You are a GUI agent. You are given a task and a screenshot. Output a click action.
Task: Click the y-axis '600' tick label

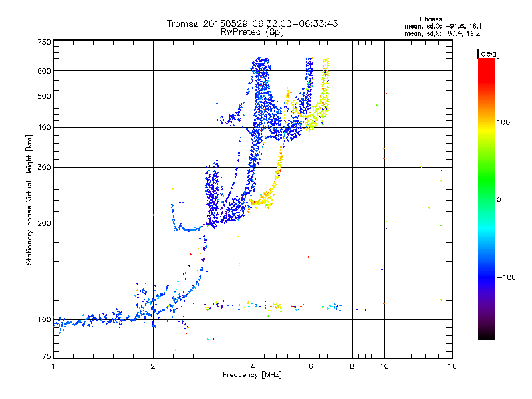[x=45, y=71]
